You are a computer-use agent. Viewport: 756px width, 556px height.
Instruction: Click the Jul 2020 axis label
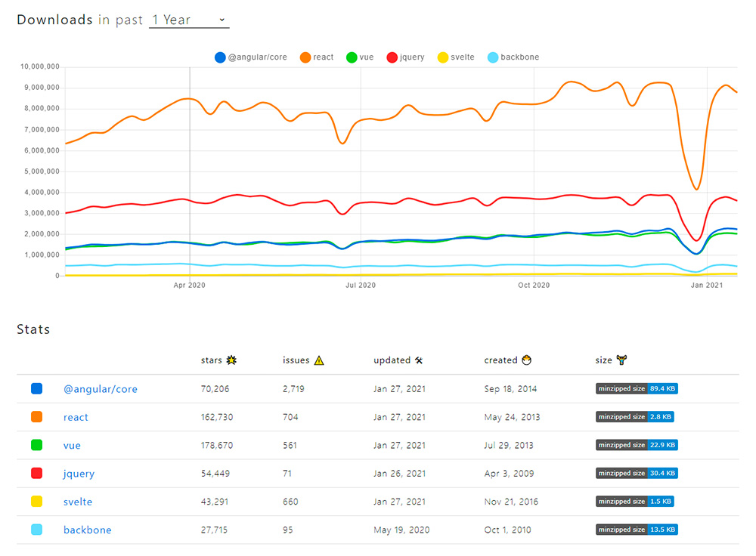tap(361, 286)
